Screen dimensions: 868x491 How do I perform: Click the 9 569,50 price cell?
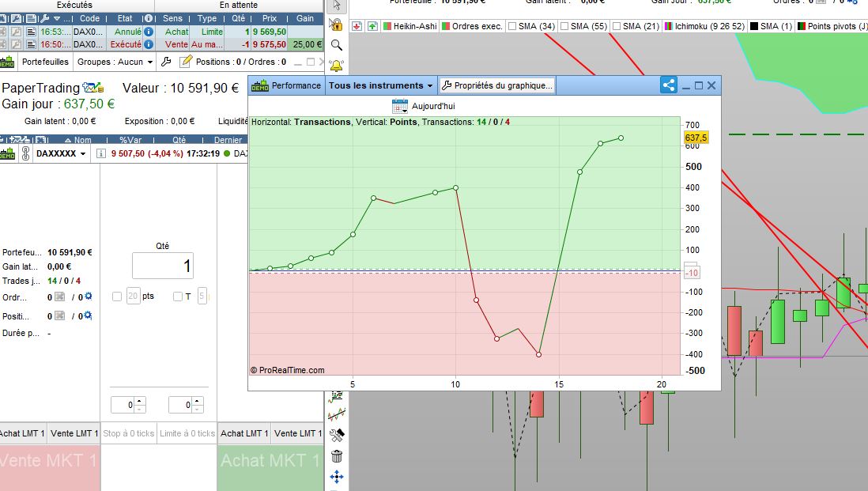270,32
